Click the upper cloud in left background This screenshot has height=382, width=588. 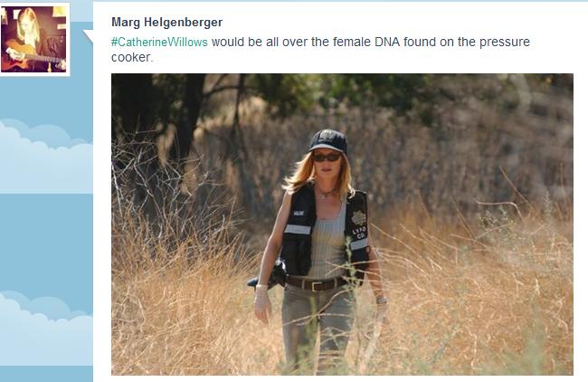pos(46,156)
